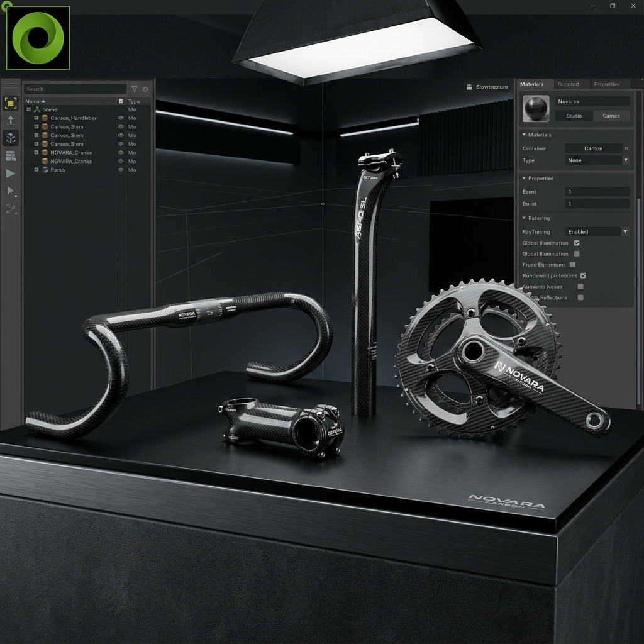Activate the 3D cube transform tool

pyautogui.click(x=11, y=138)
